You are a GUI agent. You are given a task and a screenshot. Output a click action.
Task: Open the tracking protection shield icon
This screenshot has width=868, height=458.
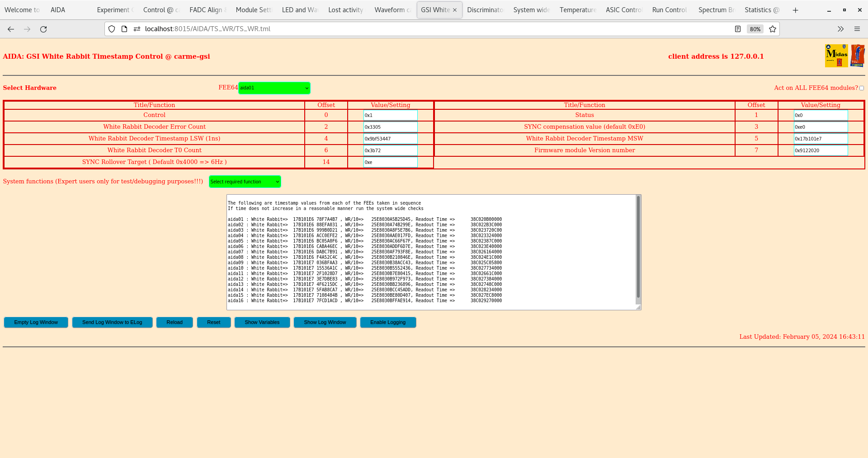click(111, 28)
